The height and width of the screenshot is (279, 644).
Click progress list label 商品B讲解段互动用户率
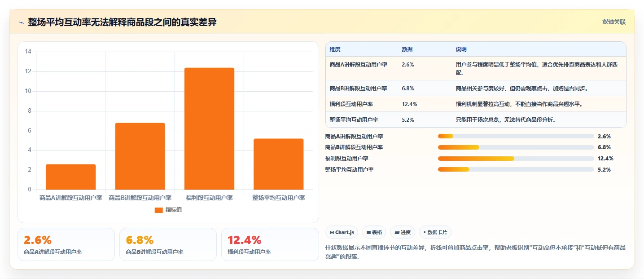point(354,147)
